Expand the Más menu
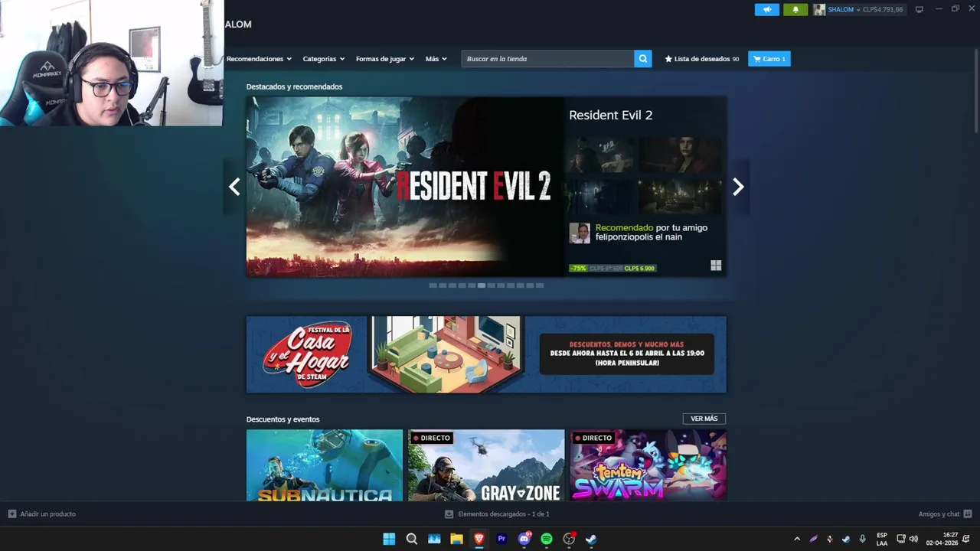This screenshot has height=551, width=980. [436, 59]
